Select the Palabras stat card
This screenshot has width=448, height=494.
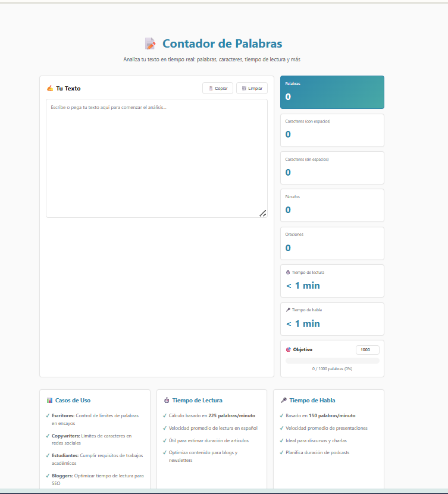[x=332, y=92]
